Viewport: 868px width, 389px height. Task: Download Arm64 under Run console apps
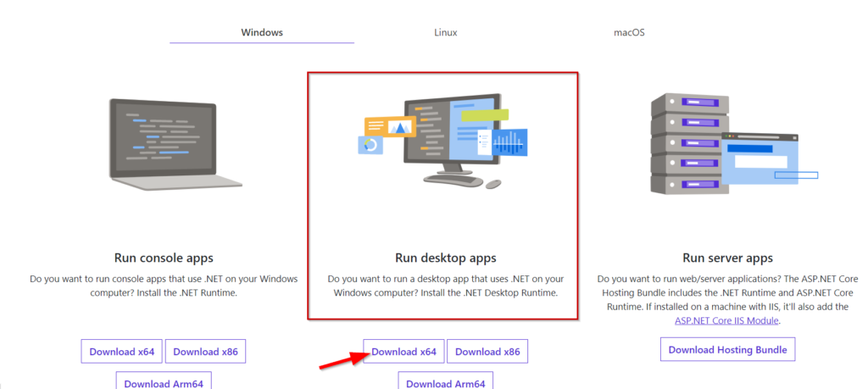[164, 381]
